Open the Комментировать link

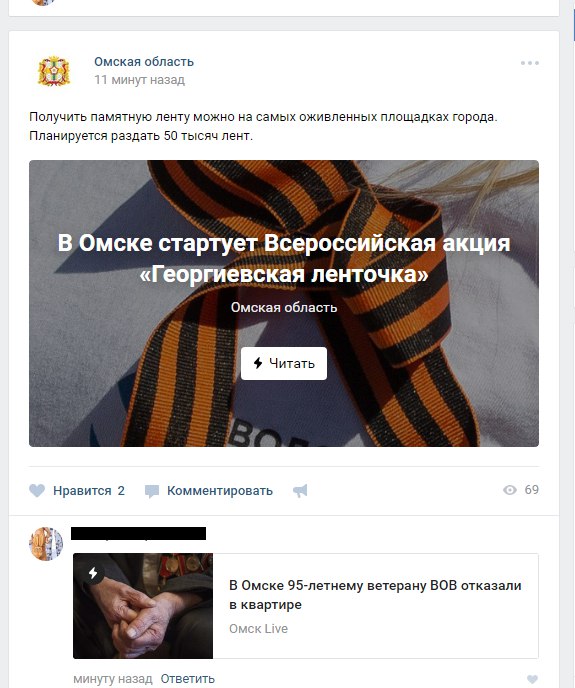[220, 491]
